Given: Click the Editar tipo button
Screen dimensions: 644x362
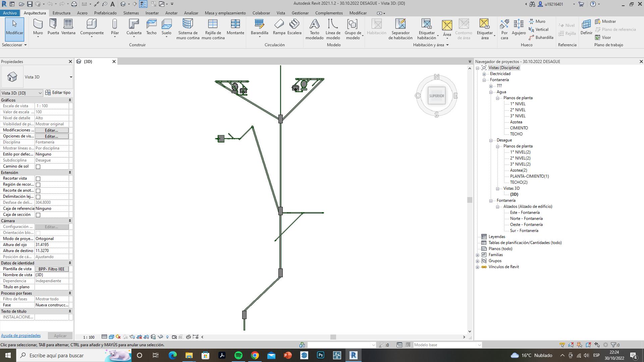Looking at the screenshot, I should 58,93.
